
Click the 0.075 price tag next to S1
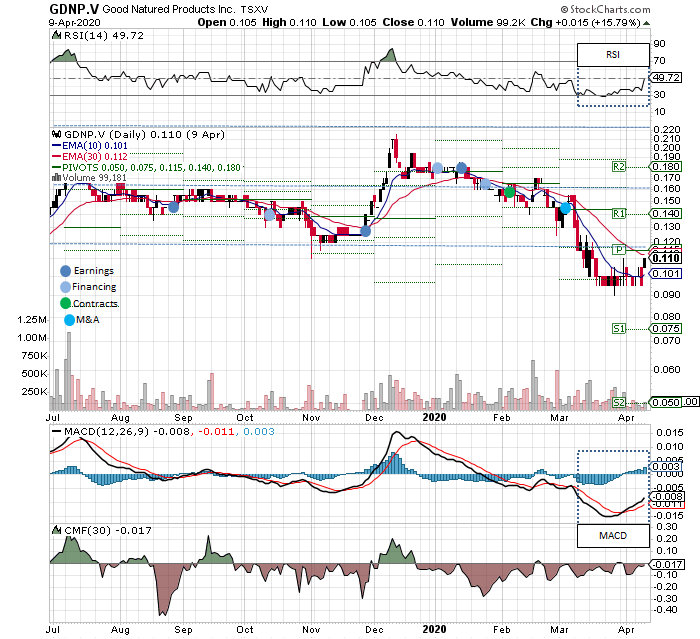tap(666, 329)
